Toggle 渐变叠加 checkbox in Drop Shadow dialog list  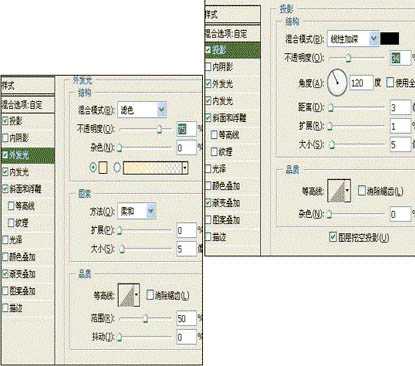tap(208, 203)
